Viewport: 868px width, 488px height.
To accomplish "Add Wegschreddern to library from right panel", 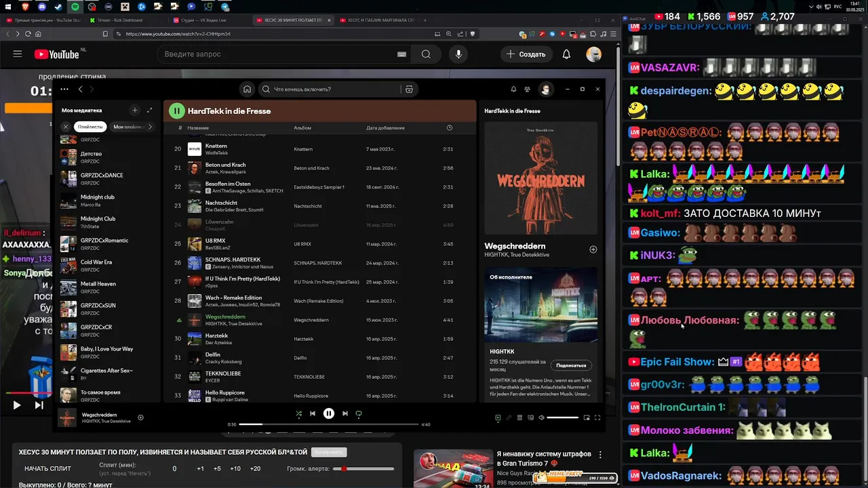I will pyautogui.click(x=593, y=249).
